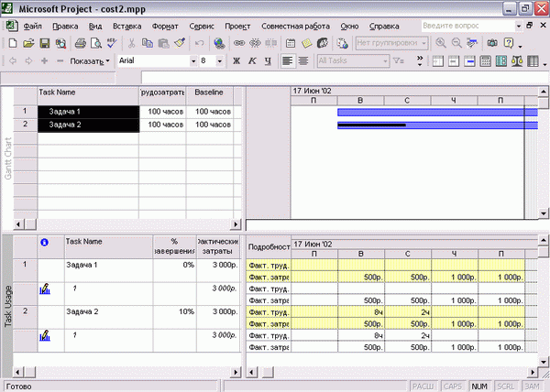Image resolution: width=550 pixels, height=392 pixels.
Task: Click the Baseline column header
Action: [x=209, y=96]
